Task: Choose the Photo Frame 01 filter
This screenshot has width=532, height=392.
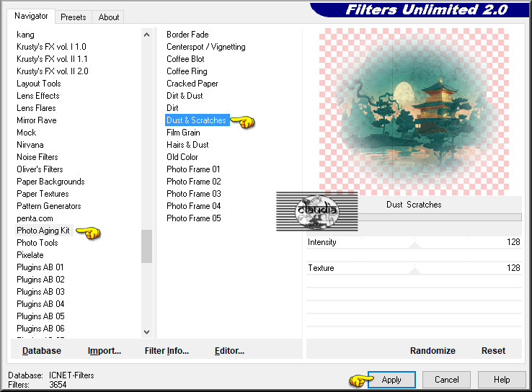Action: pos(193,169)
